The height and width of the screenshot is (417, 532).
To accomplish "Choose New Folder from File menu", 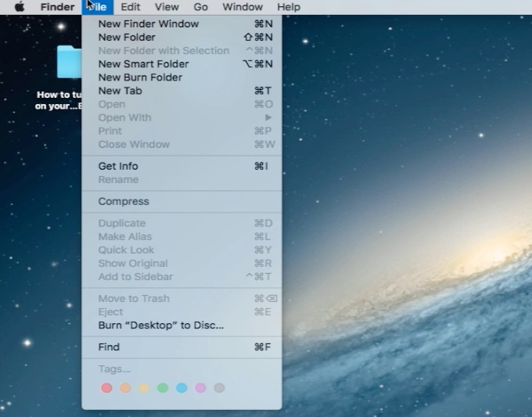I will (182, 38).
